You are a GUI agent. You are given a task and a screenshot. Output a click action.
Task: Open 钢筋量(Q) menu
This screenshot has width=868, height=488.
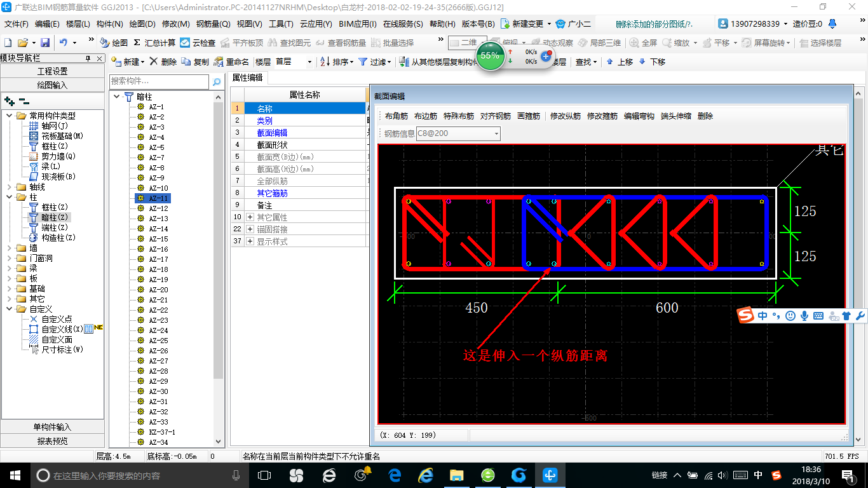pos(213,24)
